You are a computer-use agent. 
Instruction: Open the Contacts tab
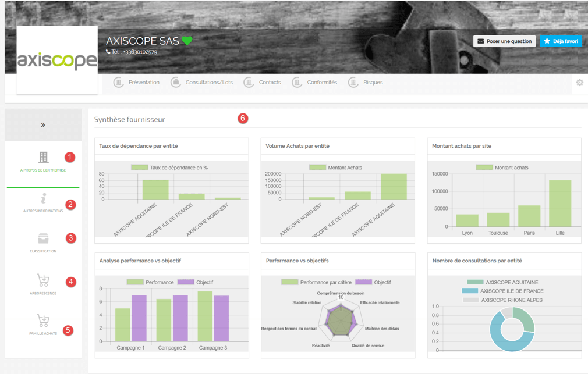(x=262, y=83)
